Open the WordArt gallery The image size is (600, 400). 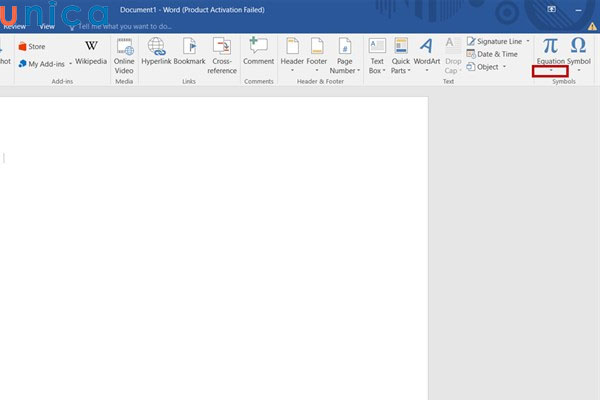click(x=427, y=47)
